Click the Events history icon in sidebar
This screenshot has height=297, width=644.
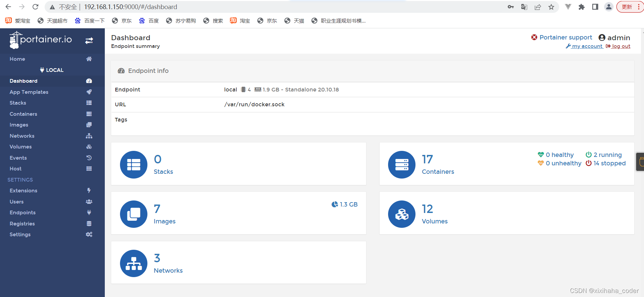pyautogui.click(x=89, y=158)
